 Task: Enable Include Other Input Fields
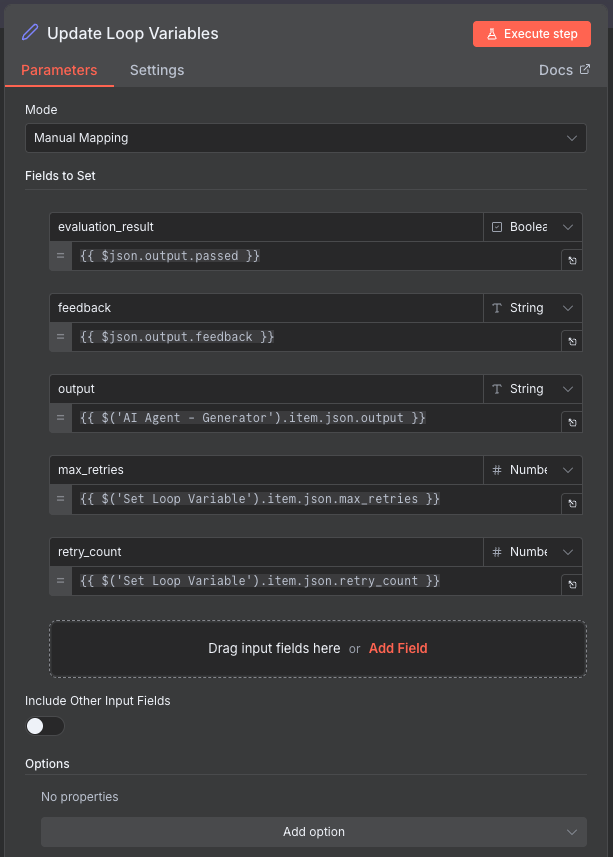(44, 726)
